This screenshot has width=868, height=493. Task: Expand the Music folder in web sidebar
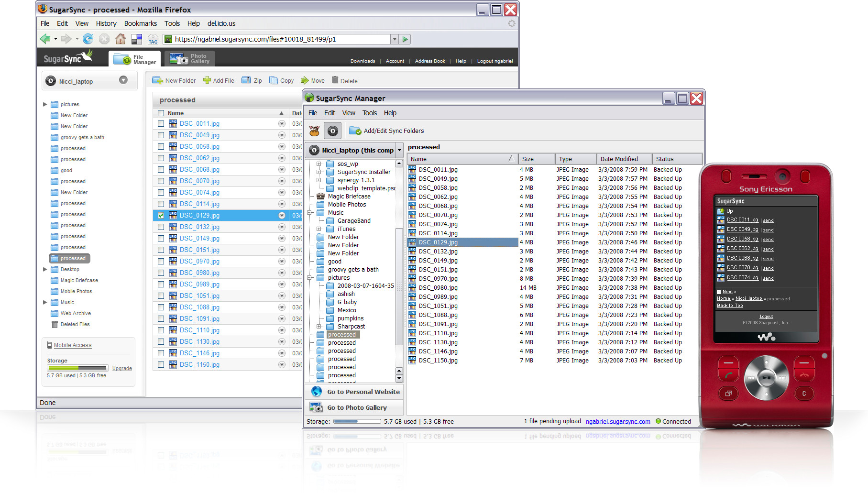point(45,302)
